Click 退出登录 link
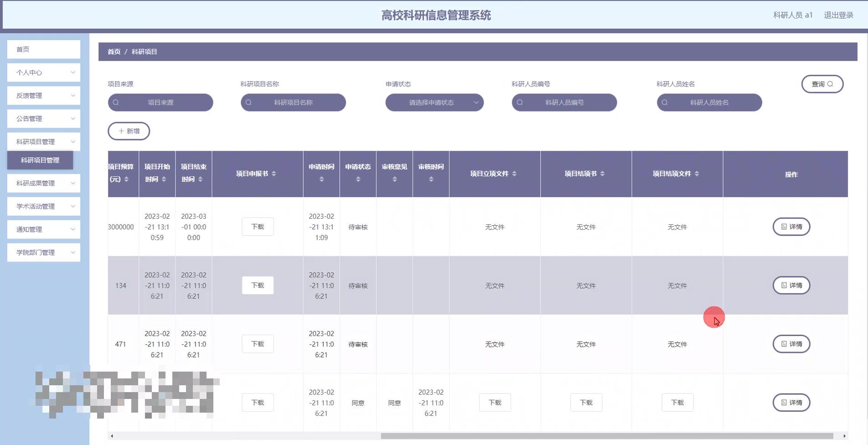Viewport: 868px width, 445px height. pyautogui.click(x=838, y=15)
